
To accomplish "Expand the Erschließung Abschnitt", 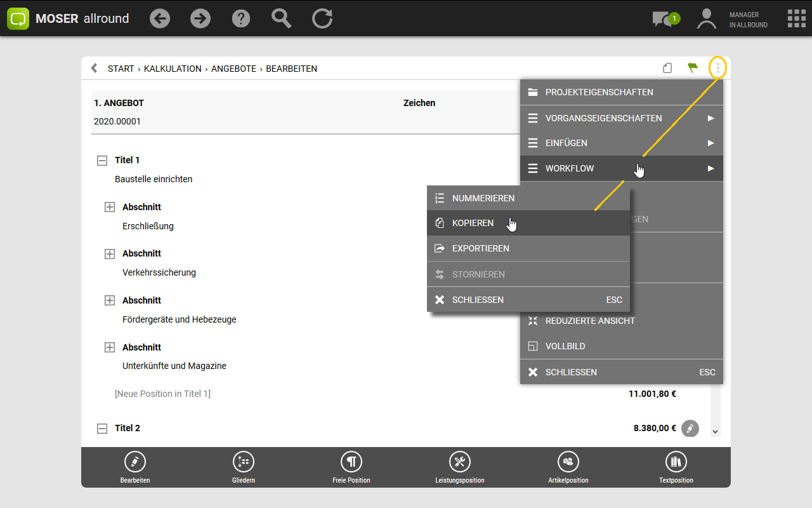I will pos(110,207).
